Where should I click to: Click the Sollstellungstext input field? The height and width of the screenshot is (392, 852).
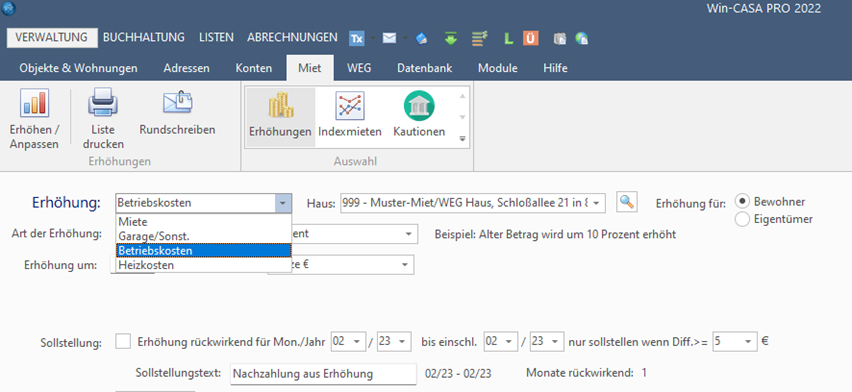(x=323, y=374)
